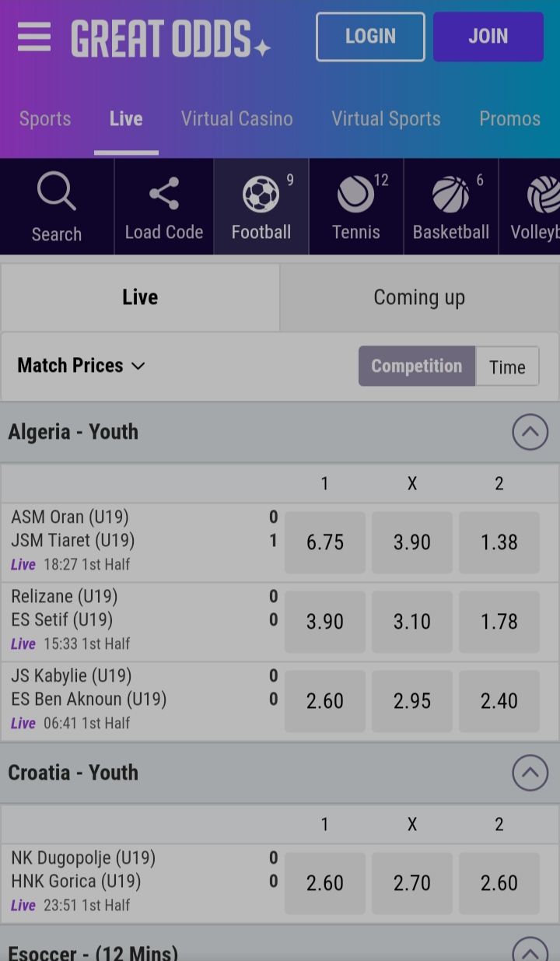Viewport: 560px width, 961px height.
Task: Collapse the Croatia - Youth section
Action: click(x=530, y=773)
